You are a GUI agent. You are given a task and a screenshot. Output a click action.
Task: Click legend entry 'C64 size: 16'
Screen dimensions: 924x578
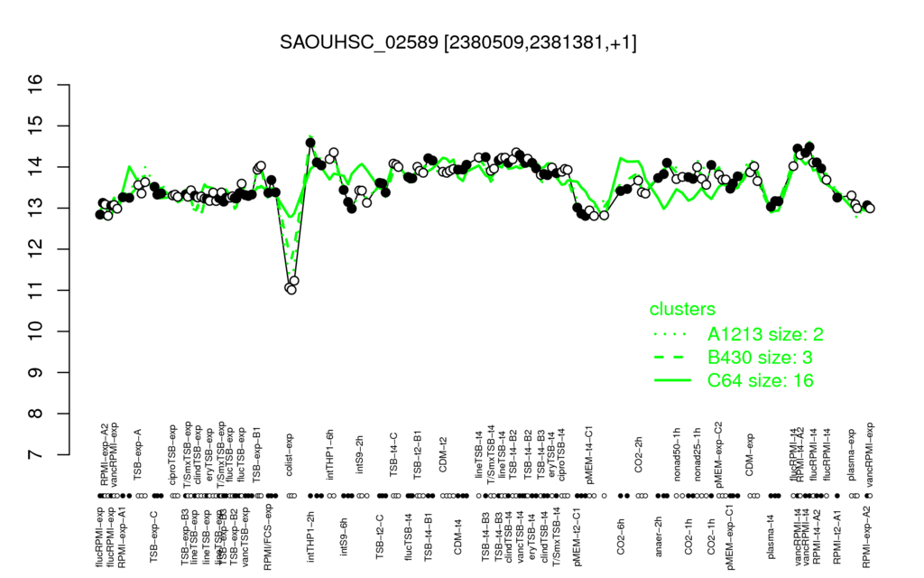[x=760, y=380]
